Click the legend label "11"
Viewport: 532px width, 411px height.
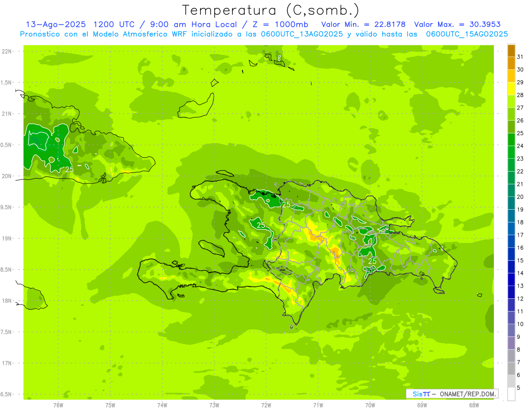click(520, 312)
